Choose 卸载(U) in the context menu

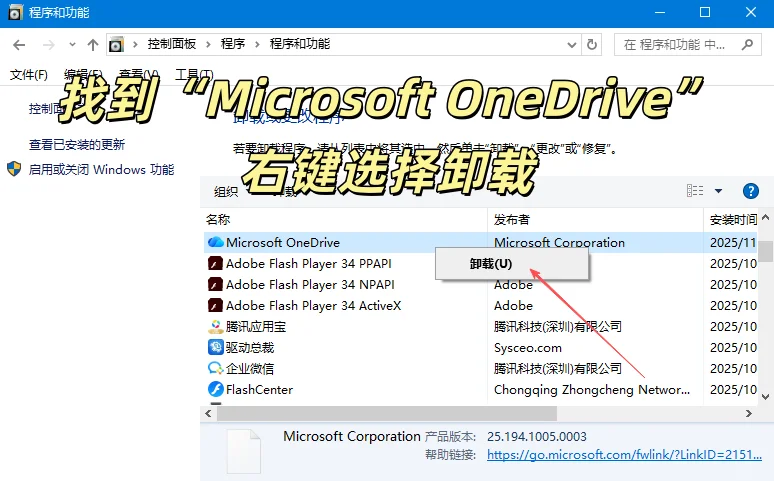(x=512, y=264)
